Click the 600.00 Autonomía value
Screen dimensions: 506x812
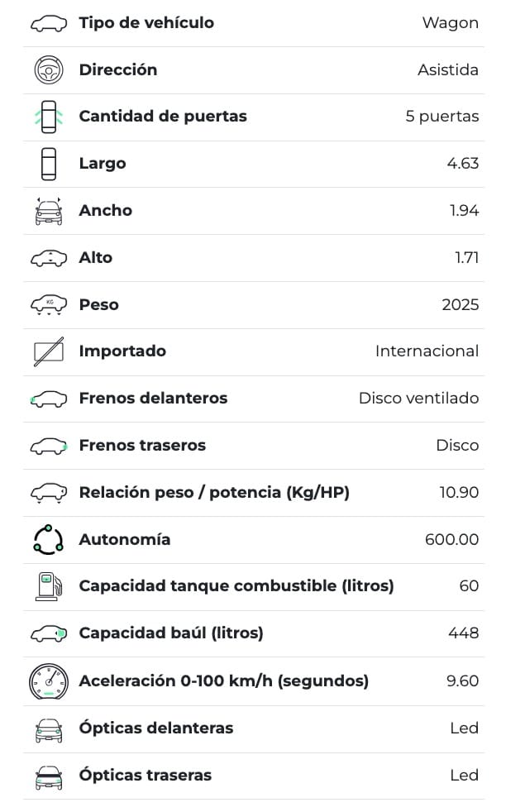pyautogui.click(x=451, y=540)
